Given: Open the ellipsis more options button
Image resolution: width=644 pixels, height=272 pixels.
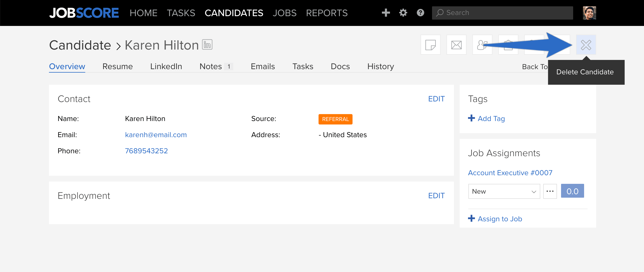Looking at the screenshot, I should click(550, 191).
